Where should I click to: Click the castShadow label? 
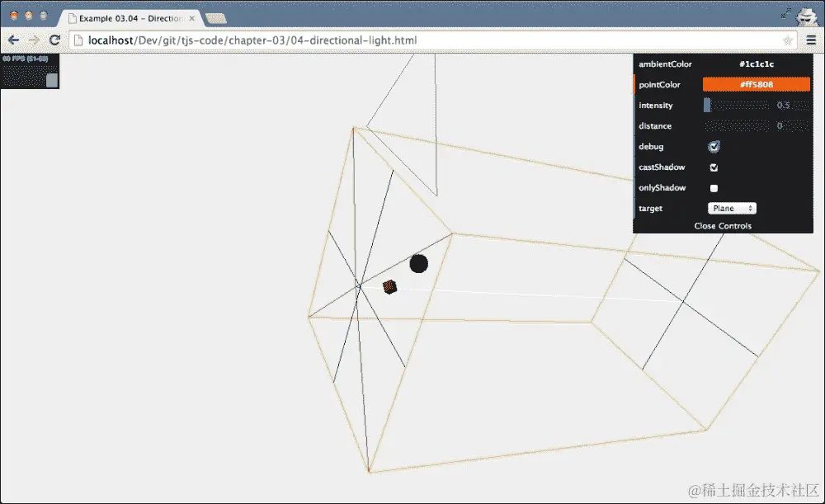pos(662,167)
